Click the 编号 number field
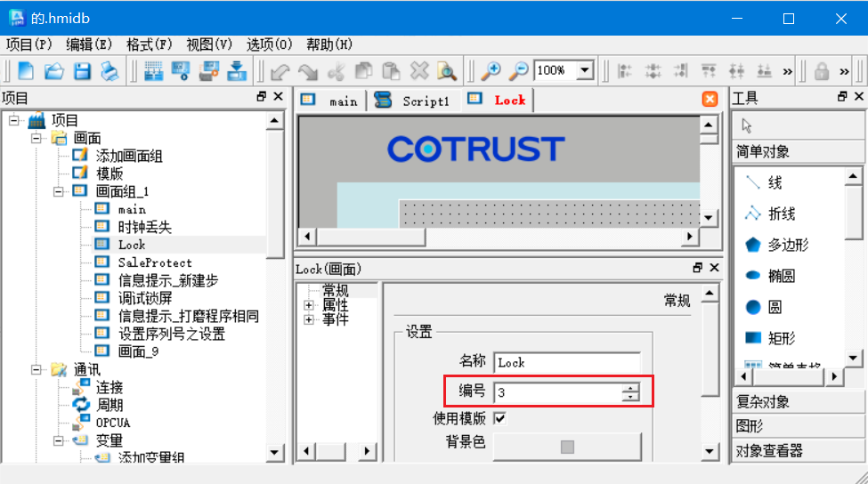The width and height of the screenshot is (868, 484). [567, 392]
